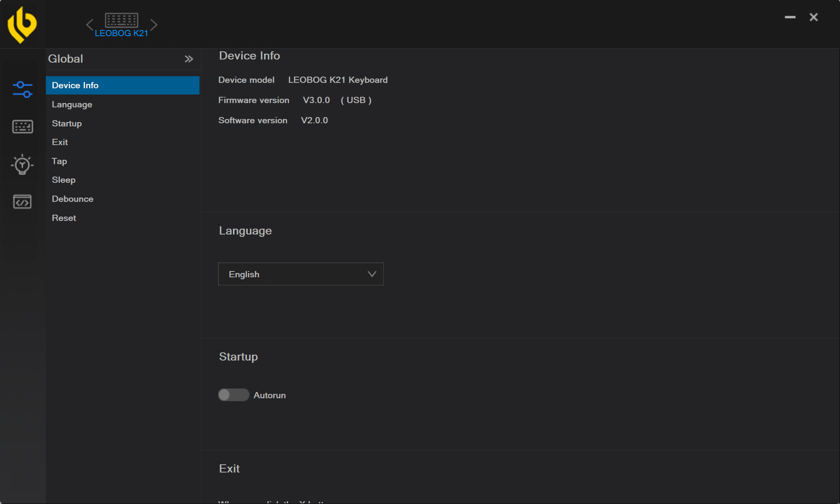The width and height of the screenshot is (840, 504).
Task: Click firmware version V3.0.0 value
Action: click(x=316, y=100)
